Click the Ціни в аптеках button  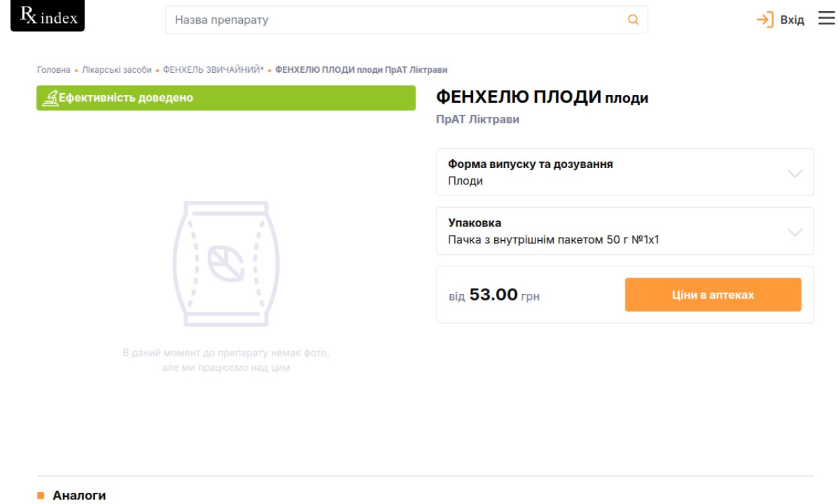click(x=713, y=295)
